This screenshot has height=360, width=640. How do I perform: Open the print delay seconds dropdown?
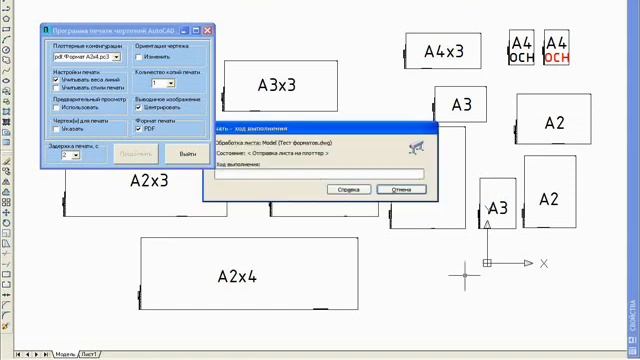coord(76,155)
